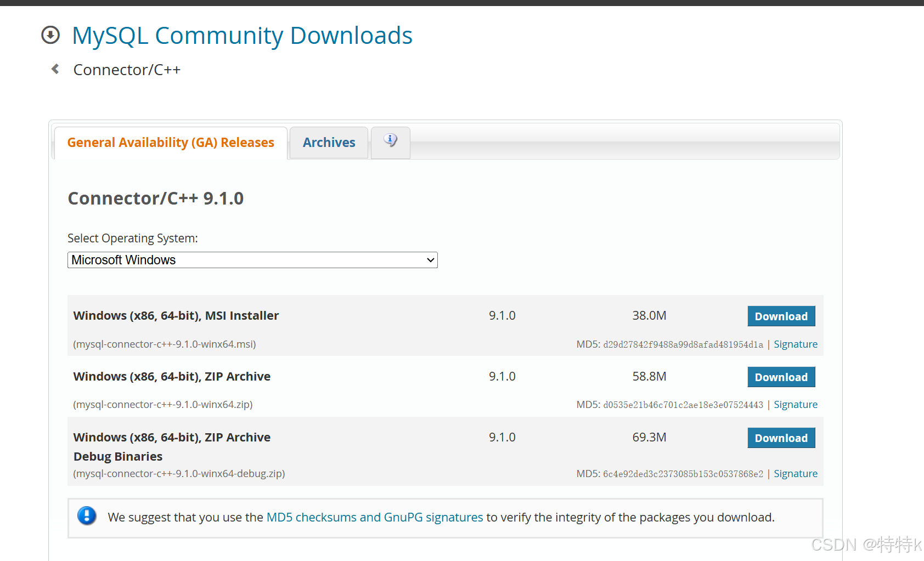
Task: Click version 9.1.0 in MSI Installer row
Action: coord(502,316)
